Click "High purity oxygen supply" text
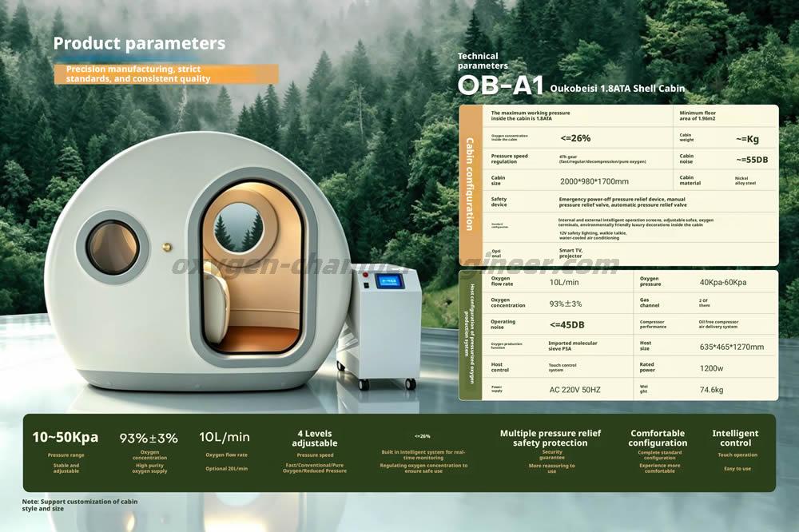799x532 pixels. point(150,468)
